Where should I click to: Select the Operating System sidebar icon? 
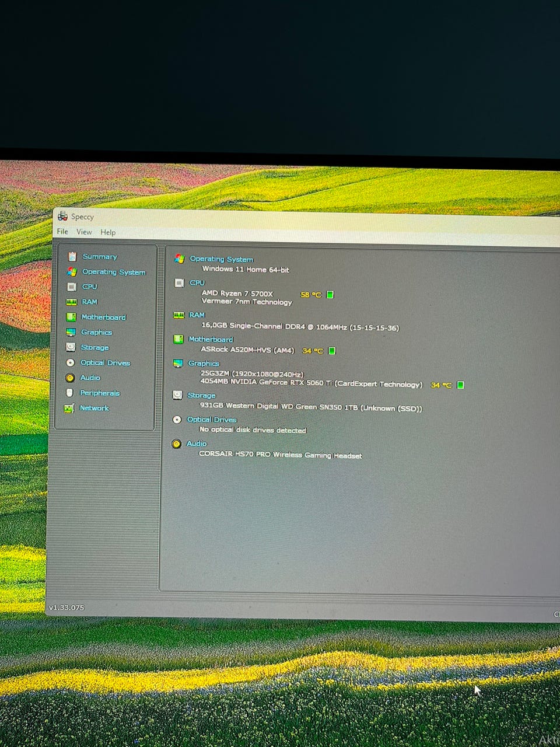click(72, 271)
